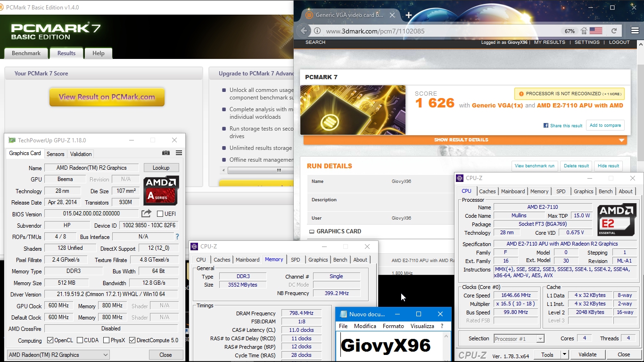This screenshot has width=644, height=362.
Task: Go back with the browser back arrow
Action: tap(304, 31)
